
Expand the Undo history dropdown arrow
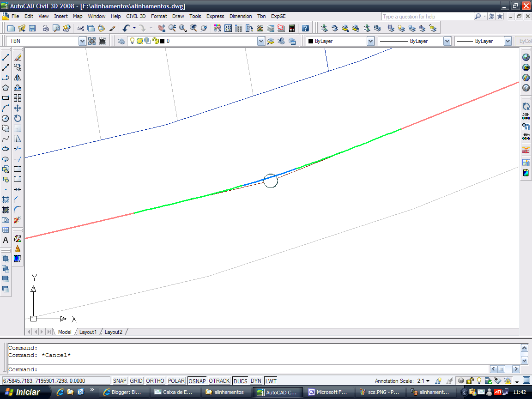click(x=134, y=28)
